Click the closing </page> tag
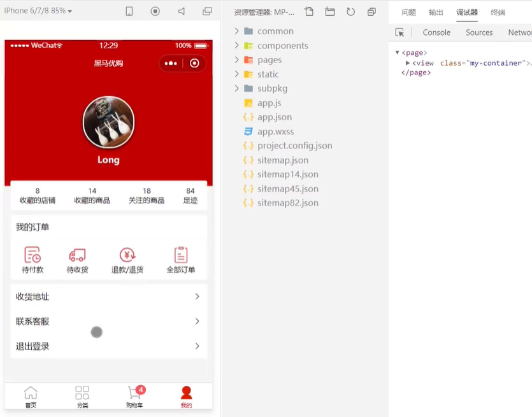 (x=416, y=73)
